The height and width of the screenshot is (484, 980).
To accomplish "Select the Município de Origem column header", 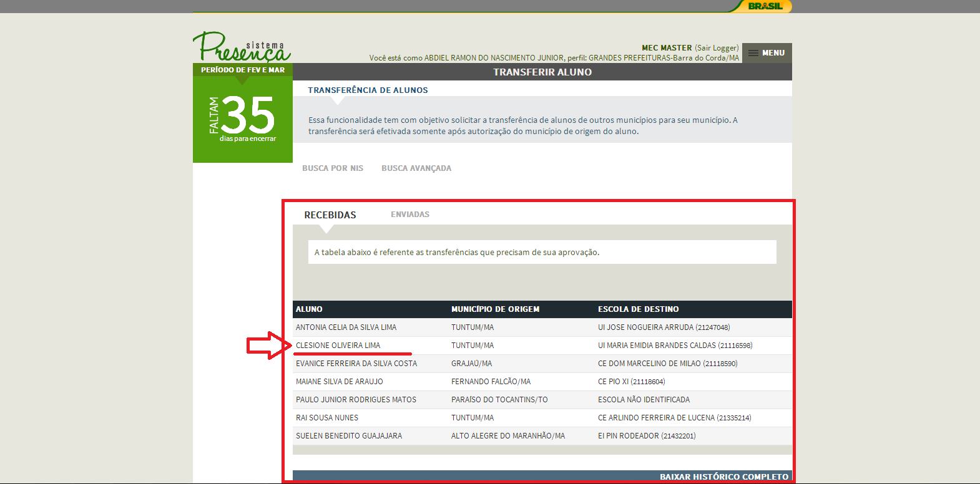I will pyautogui.click(x=496, y=309).
